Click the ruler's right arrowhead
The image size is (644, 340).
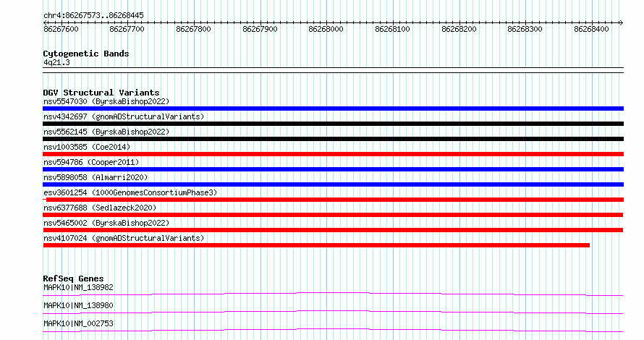[x=622, y=23]
